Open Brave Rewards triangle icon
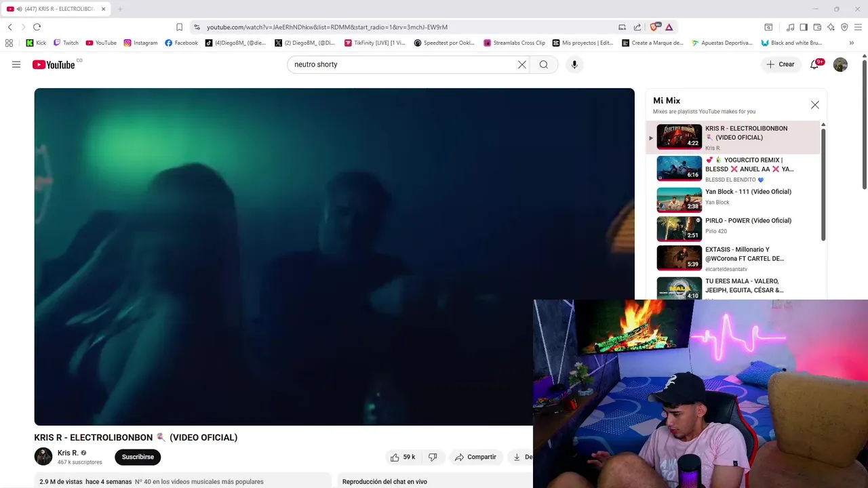Viewport: 868px width, 488px height. click(x=669, y=27)
